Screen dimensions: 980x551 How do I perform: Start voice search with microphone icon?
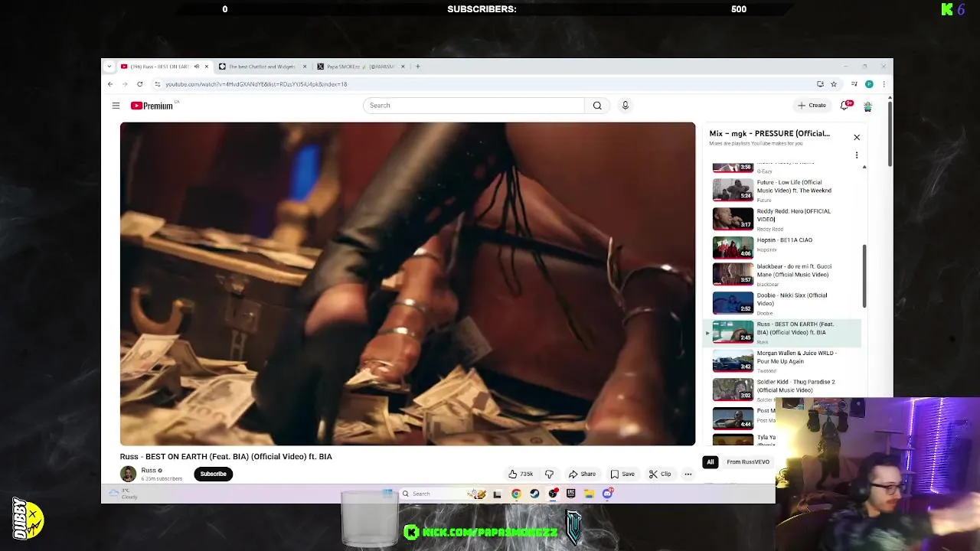tap(625, 106)
